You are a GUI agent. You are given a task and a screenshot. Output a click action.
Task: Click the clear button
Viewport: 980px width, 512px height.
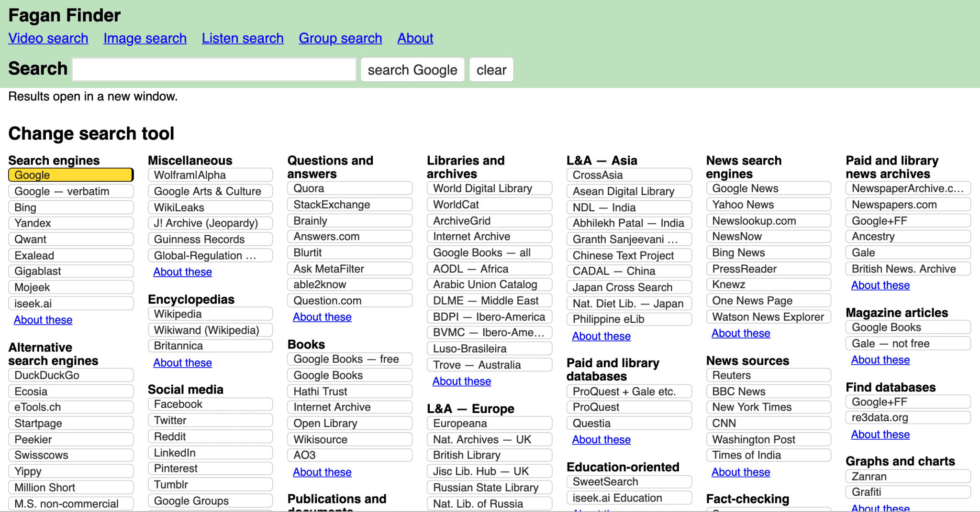491,70
